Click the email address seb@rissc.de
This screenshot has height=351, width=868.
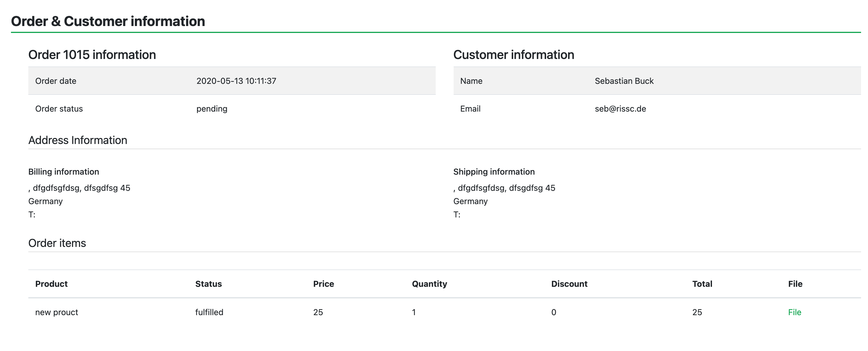[620, 109]
